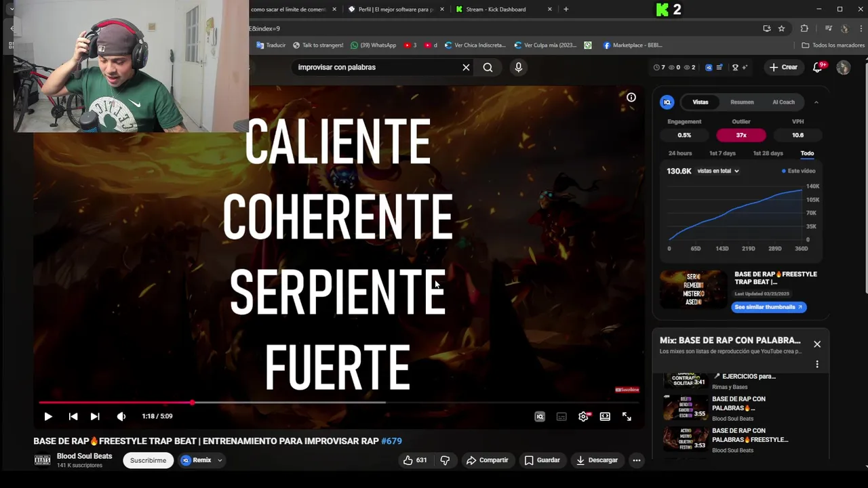Play the paused YouTube video

tap(48, 416)
